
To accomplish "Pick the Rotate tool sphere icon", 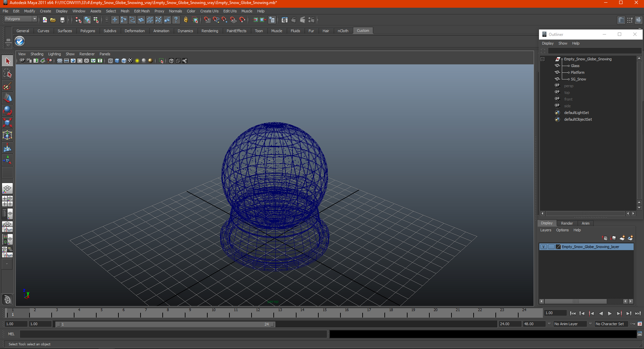I will click(7, 110).
